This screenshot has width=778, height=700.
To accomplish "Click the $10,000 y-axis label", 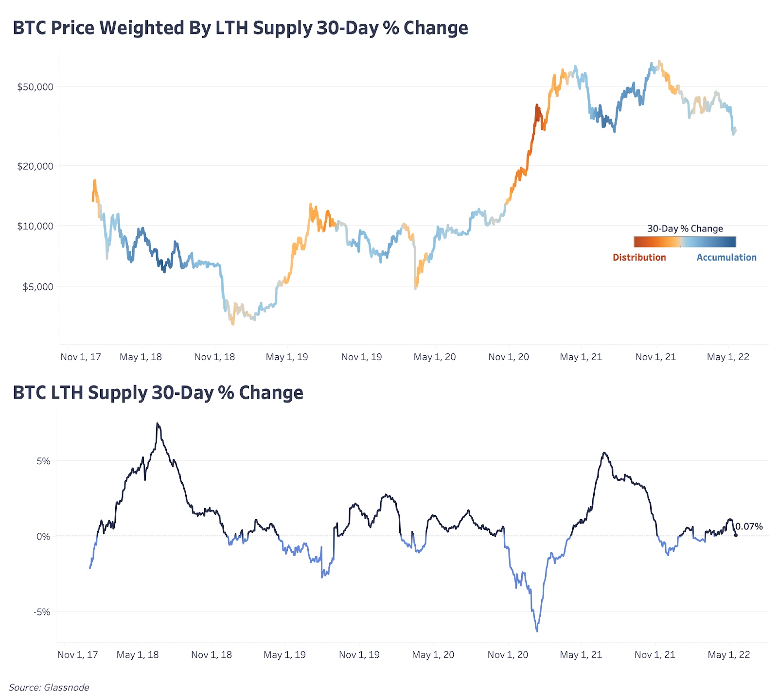I will [x=35, y=226].
